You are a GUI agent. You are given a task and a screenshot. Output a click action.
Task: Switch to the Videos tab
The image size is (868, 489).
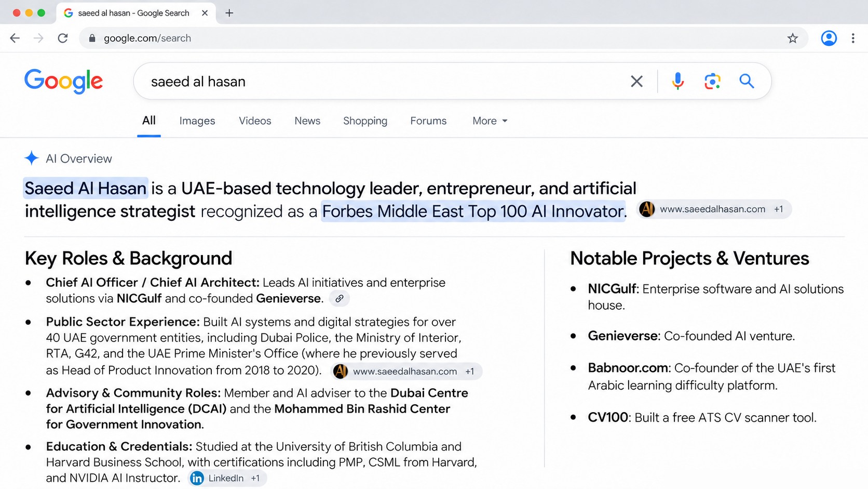[255, 121]
